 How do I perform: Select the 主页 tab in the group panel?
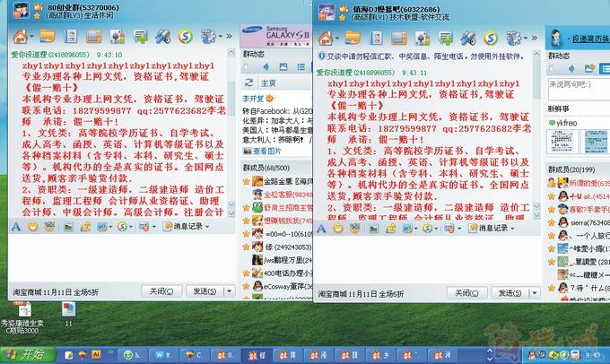point(266,82)
